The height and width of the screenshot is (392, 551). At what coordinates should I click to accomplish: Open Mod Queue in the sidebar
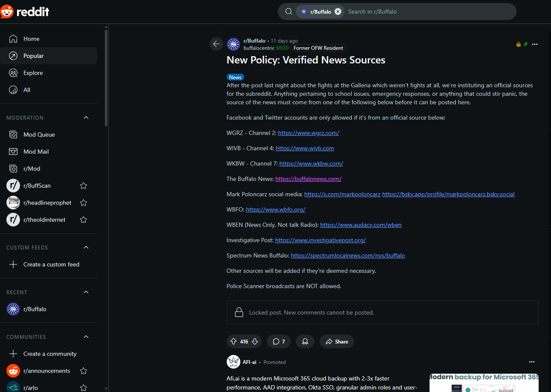[39, 134]
